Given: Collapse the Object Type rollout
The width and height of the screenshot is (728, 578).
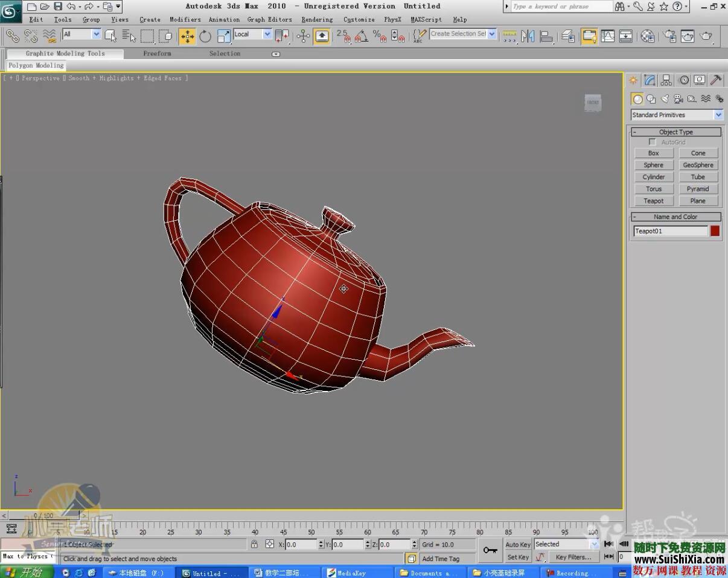Looking at the screenshot, I should point(676,132).
